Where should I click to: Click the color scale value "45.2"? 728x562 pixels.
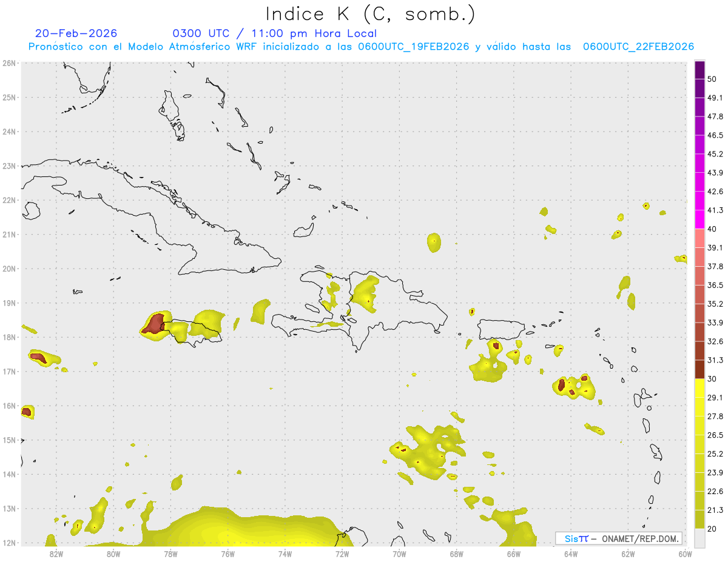[715, 154]
